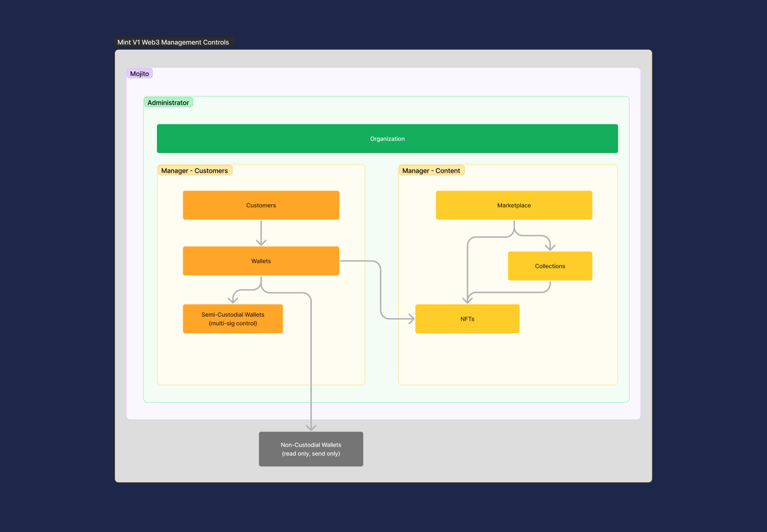
Task: Select the Mojito section label
Action: [140, 74]
